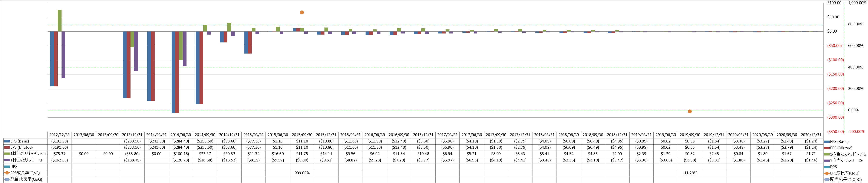Select the red diluted EPS bar for 2014/03/31

tap(153, 66)
